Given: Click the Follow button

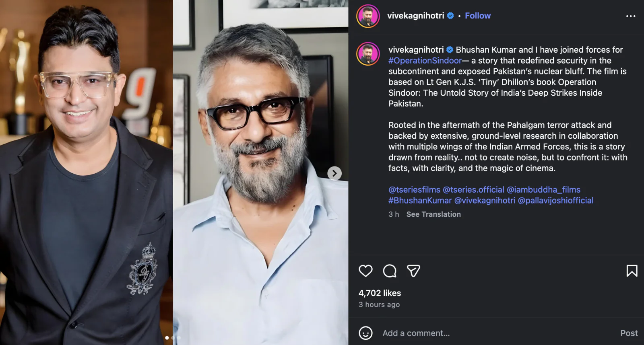Looking at the screenshot, I should (x=478, y=16).
